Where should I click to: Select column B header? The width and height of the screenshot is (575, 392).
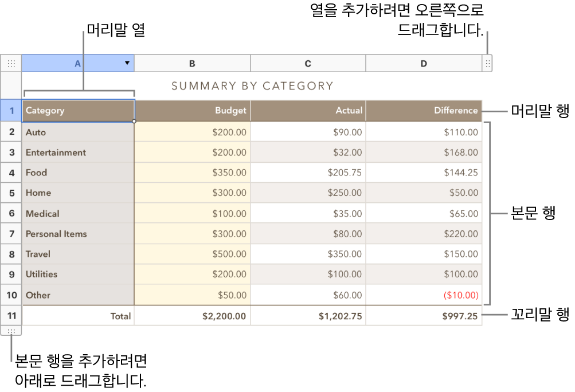pyautogui.click(x=192, y=64)
